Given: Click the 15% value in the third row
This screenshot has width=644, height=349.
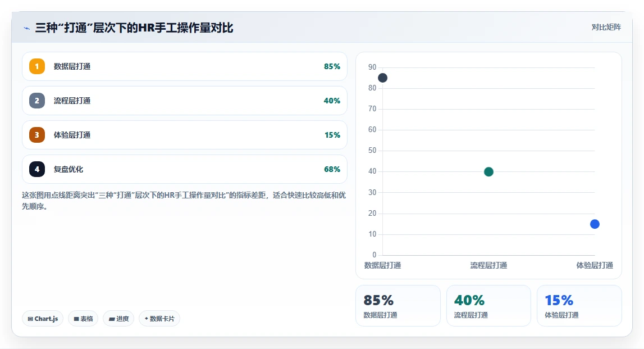Looking at the screenshot, I should [332, 135].
